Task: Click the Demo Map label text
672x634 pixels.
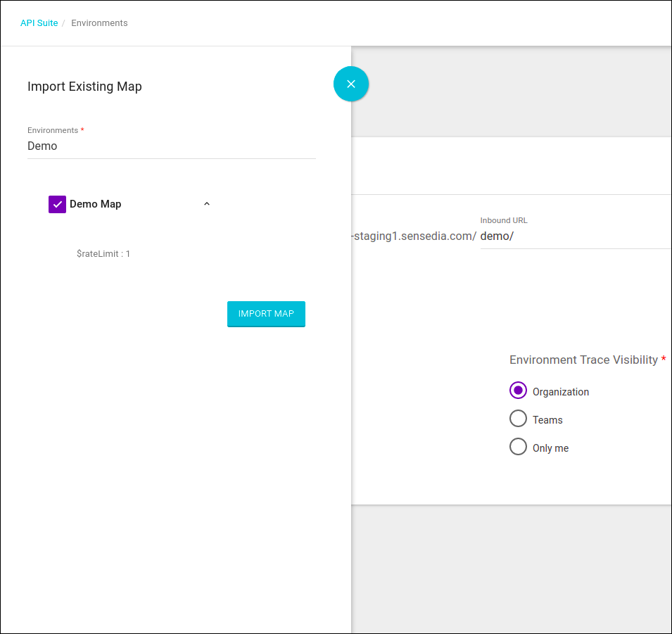Action: pyautogui.click(x=95, y=204)
